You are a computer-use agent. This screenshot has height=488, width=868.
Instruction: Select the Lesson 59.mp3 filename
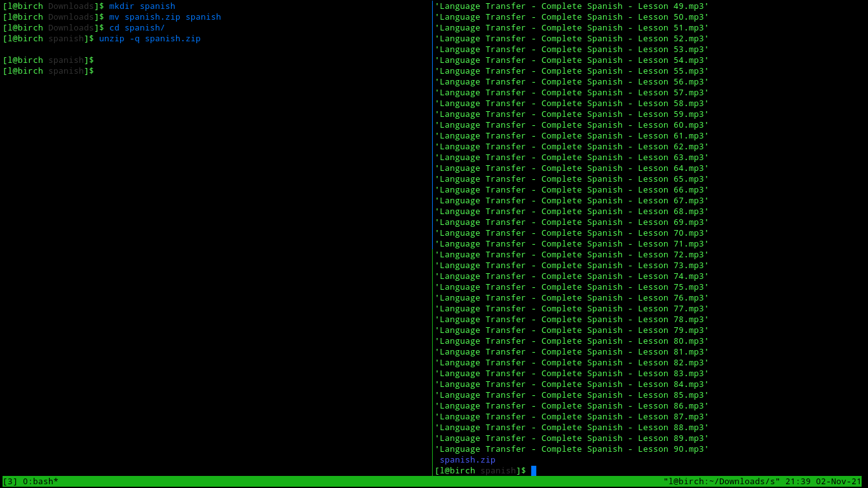pos(572,114)
